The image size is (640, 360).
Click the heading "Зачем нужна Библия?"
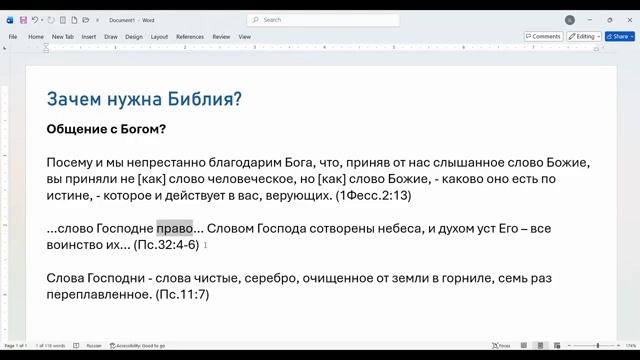click(x=144, y=99)
